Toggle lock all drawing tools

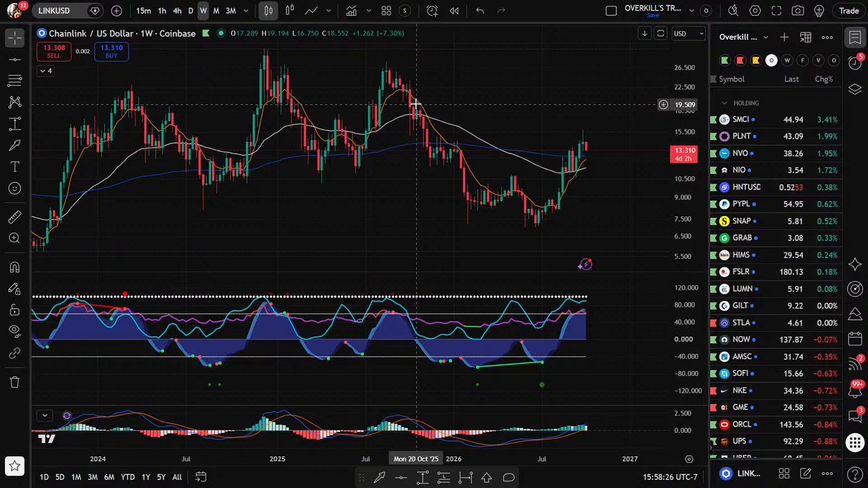(14, 309)
